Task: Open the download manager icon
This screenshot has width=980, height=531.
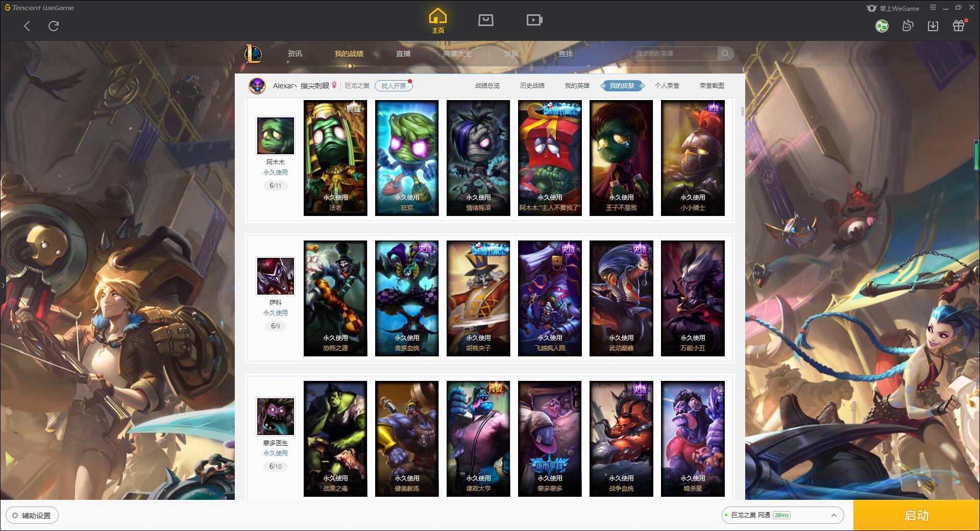Action: 933,26
